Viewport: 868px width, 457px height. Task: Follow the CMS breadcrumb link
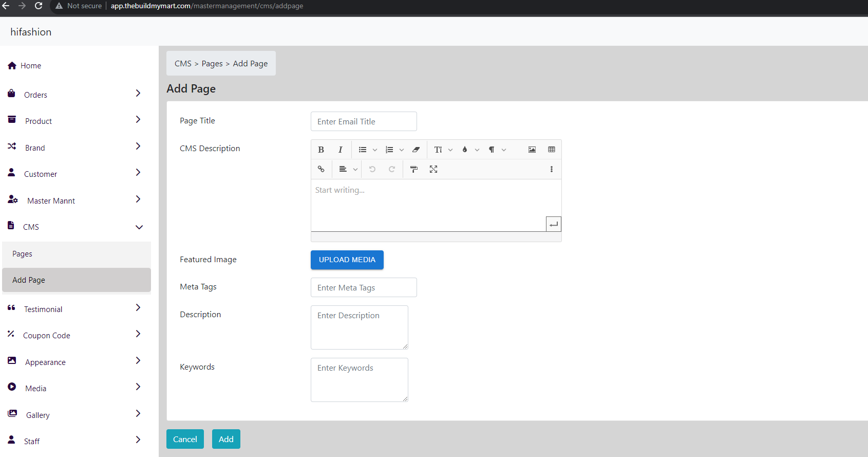point(183,63)
